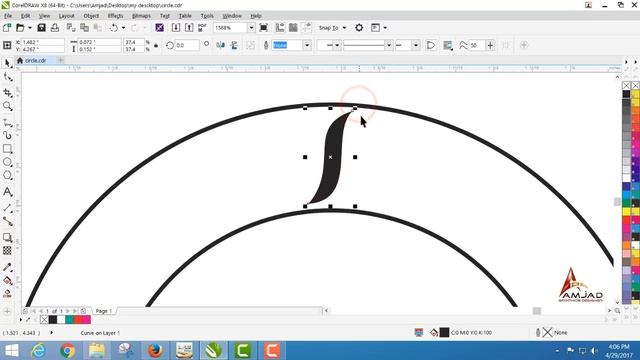Expand the Undo history dropdown arrow
Screen dimensions: 640x360
pyautogui.click(x=123, y=28)
